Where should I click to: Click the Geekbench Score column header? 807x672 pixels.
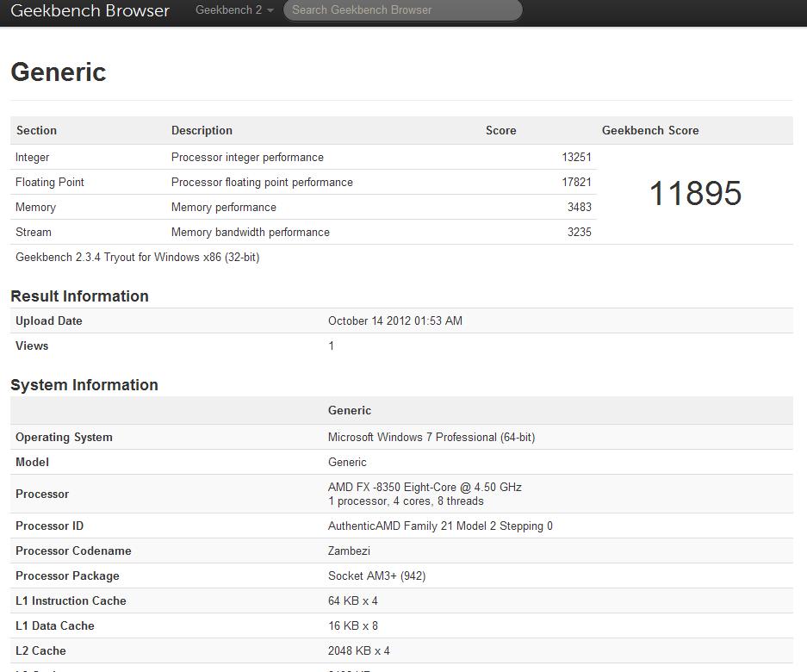click(650, 131)
